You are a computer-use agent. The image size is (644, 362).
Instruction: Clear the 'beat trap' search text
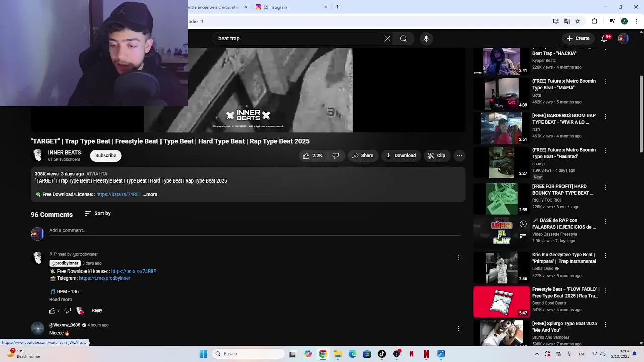387,39
